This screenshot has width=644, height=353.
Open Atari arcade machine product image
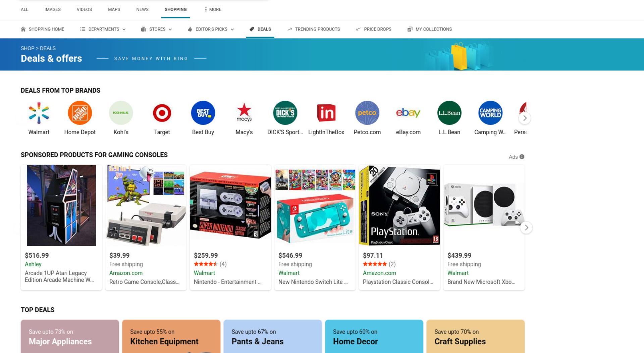61,205
